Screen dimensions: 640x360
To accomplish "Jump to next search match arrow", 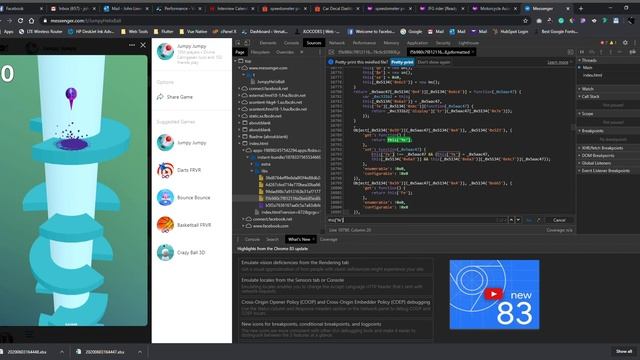I will click(518, 220).
